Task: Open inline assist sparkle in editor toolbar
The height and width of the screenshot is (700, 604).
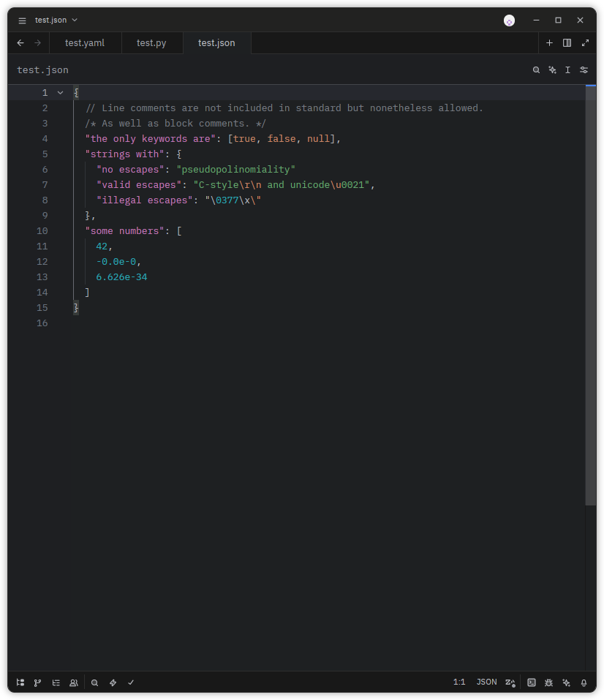Action: [x=552, y=70]
